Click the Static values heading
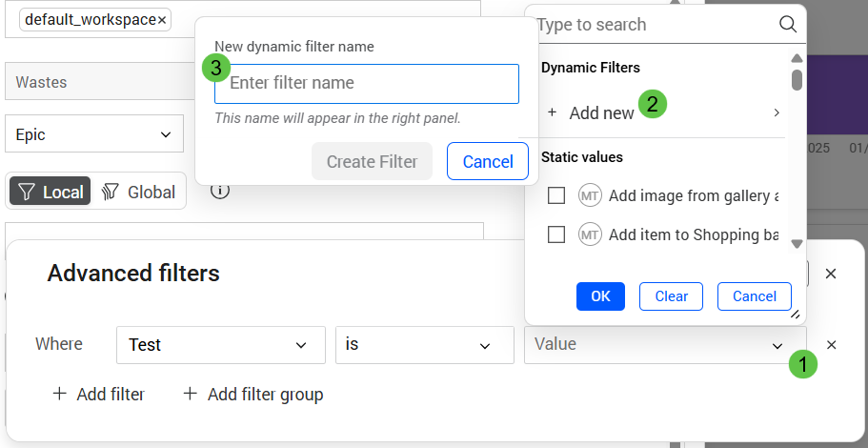 (x=582, y=157)
